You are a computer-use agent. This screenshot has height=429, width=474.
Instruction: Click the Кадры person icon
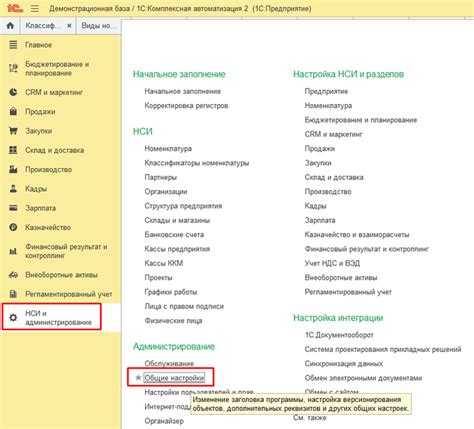coord(13,189)
